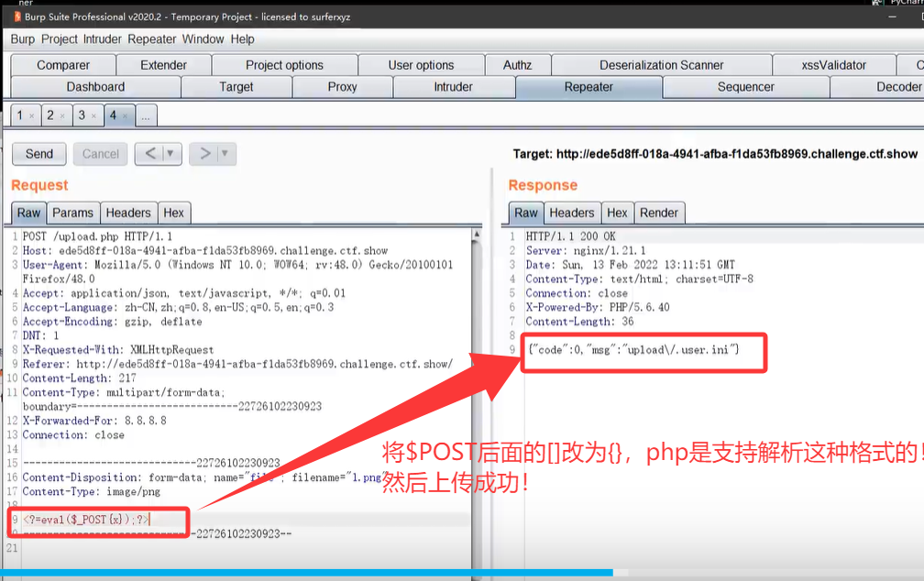Click the Cancel button

click(x=100, y=154)
